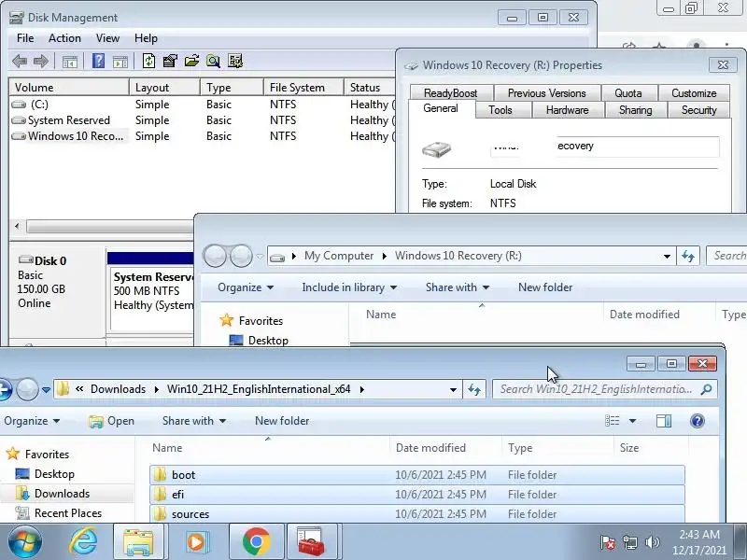Image resolution: width=747 pixels, height=560 pixels.
Task: Click New folder in Downloads Explorer
Action: point(282,421)
